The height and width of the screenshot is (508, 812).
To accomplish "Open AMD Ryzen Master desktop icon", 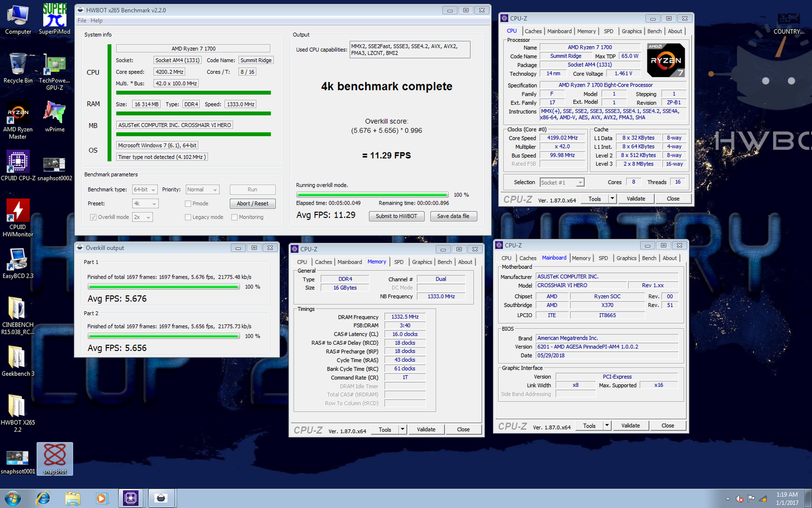I will [18, 121].
